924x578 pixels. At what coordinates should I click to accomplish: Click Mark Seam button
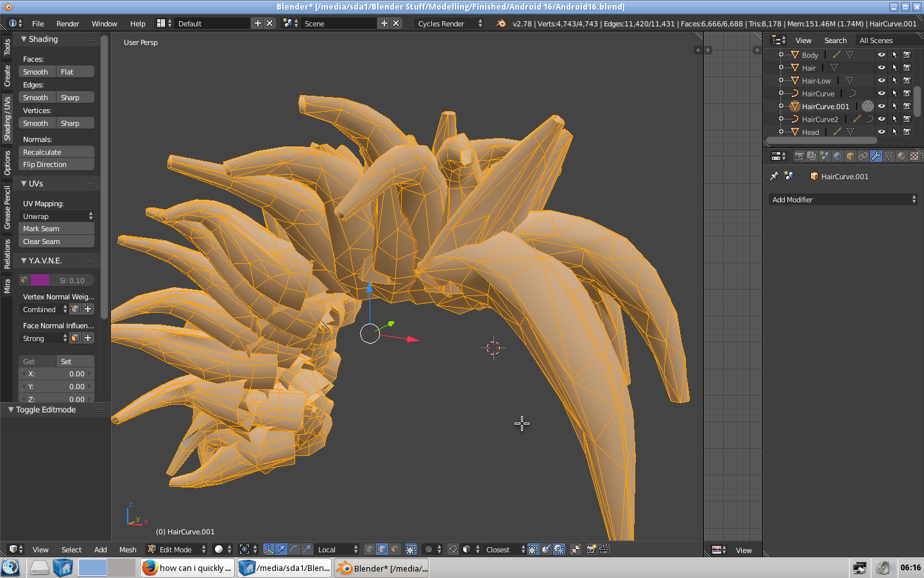coord(56,229)
